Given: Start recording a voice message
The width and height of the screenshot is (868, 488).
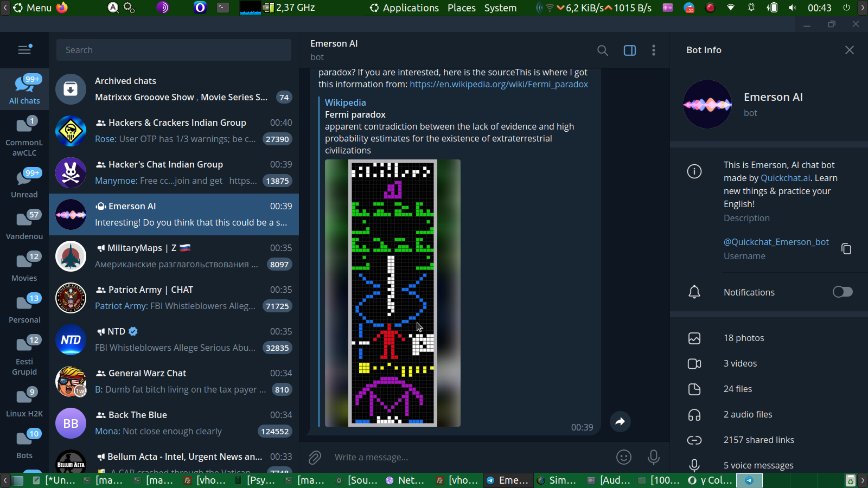Looking at the screenshot, I should (654, 457).
